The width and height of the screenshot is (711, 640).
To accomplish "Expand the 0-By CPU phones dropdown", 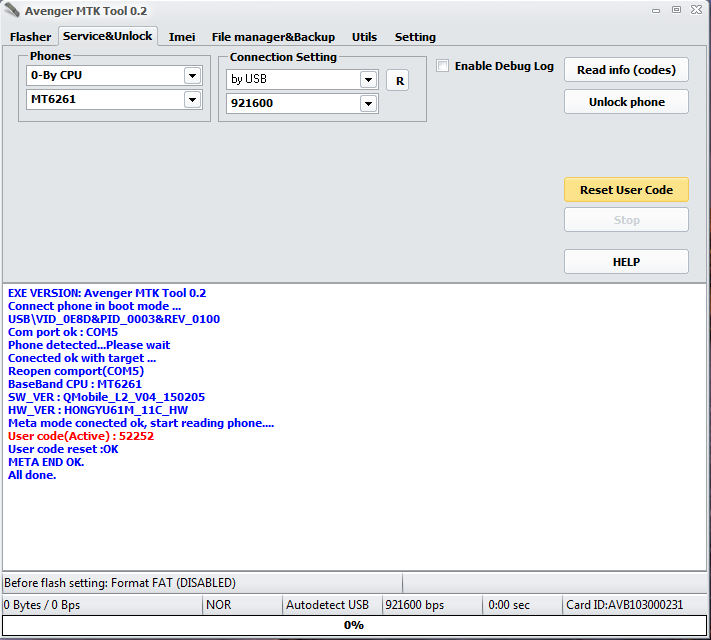I will (x=193, y=75).
